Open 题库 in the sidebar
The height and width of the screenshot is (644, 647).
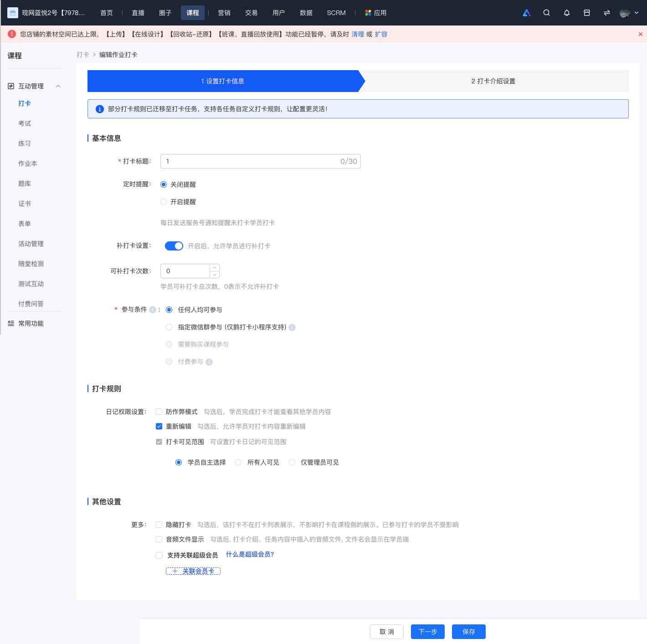[25, 184]
